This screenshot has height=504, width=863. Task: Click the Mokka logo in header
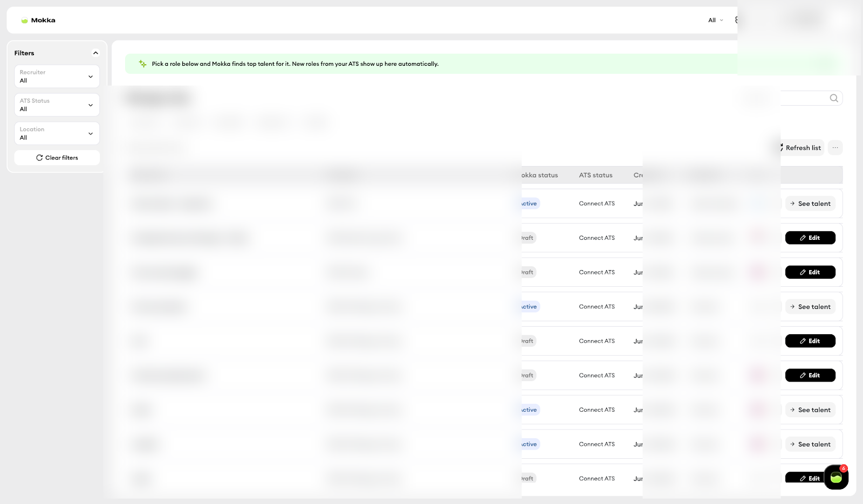[38, 20]
